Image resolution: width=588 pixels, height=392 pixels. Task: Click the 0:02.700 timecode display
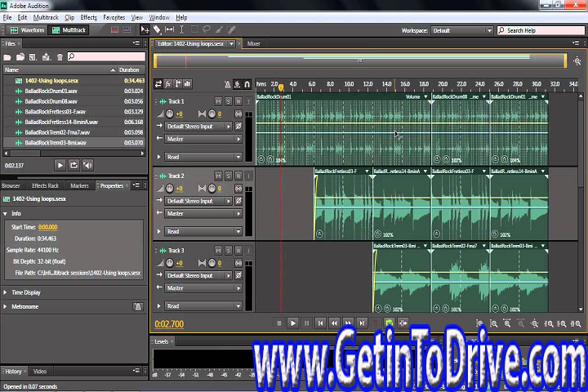point(169,323)
